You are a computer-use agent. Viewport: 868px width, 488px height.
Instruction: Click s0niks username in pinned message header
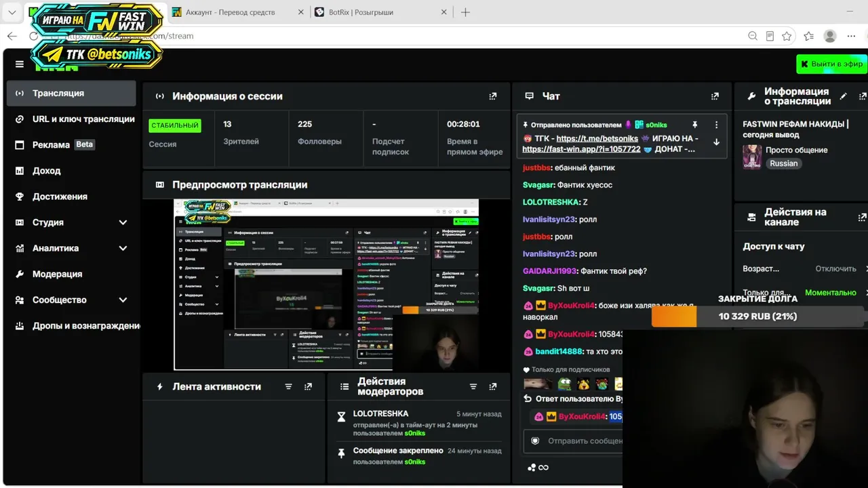coord(656,125)
